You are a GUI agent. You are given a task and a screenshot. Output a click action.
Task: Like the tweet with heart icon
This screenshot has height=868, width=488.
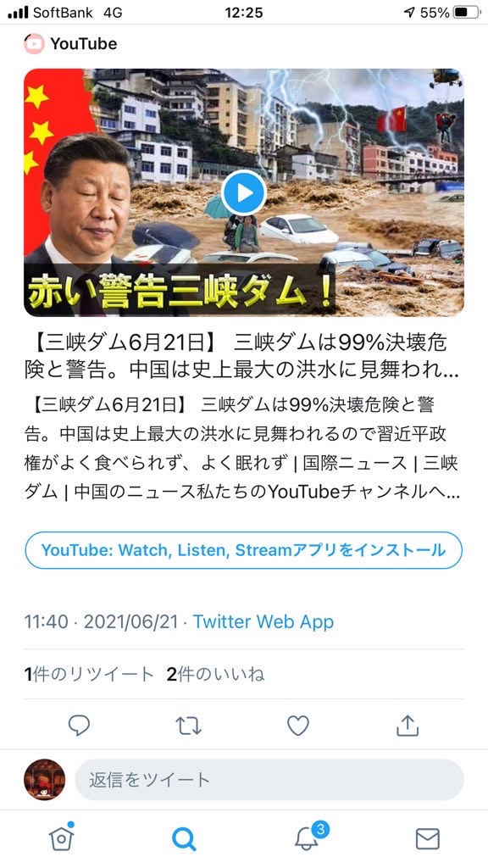[x=297, y=726]
